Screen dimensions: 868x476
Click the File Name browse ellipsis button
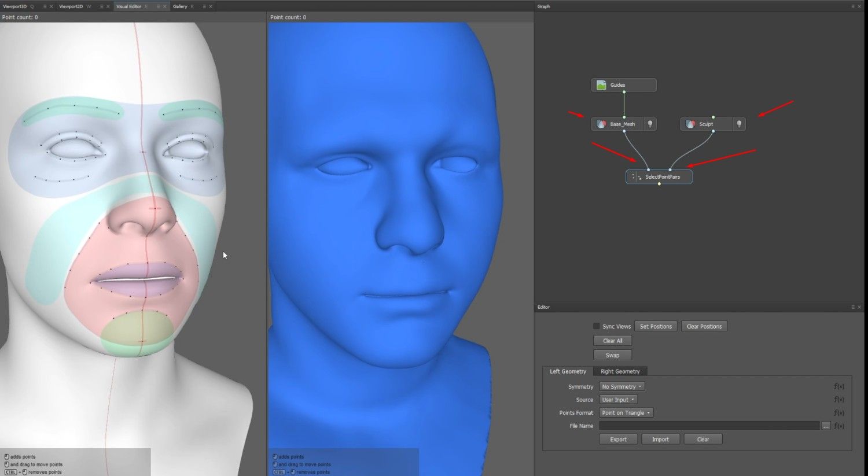tap(826, 426)
